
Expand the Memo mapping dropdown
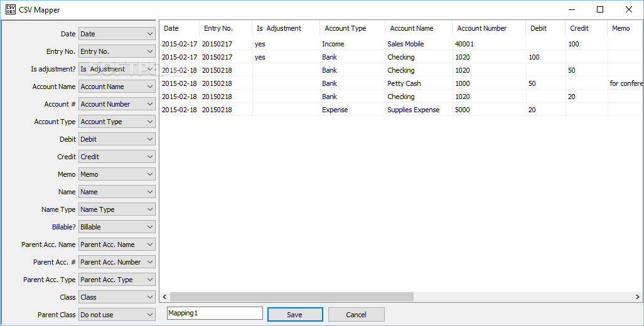[x=117, y=174]
